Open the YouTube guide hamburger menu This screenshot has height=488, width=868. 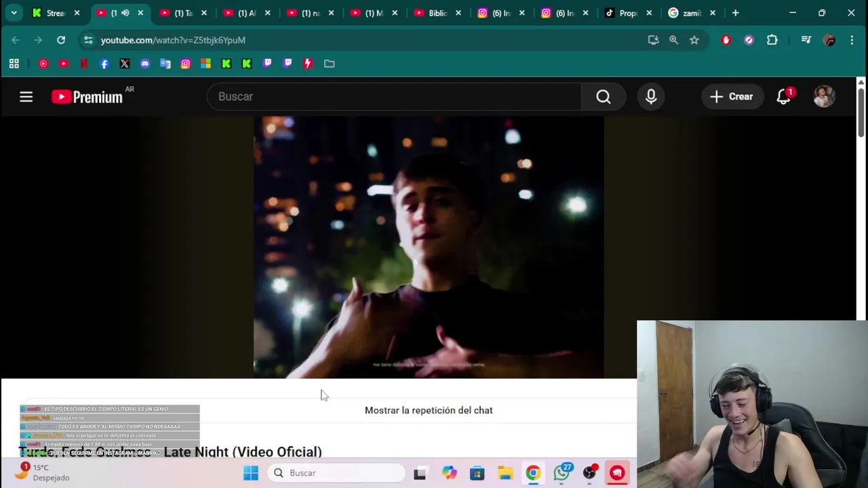[26, 97]
